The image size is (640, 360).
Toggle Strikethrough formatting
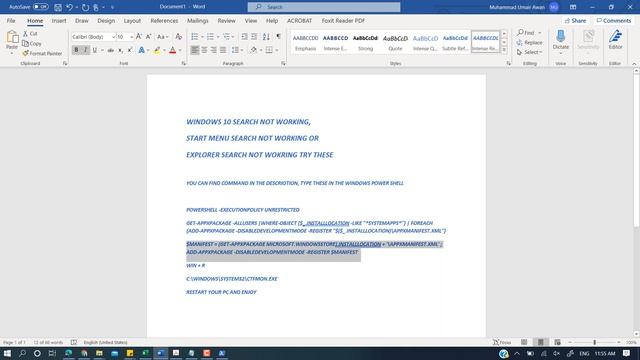point(111,50)
